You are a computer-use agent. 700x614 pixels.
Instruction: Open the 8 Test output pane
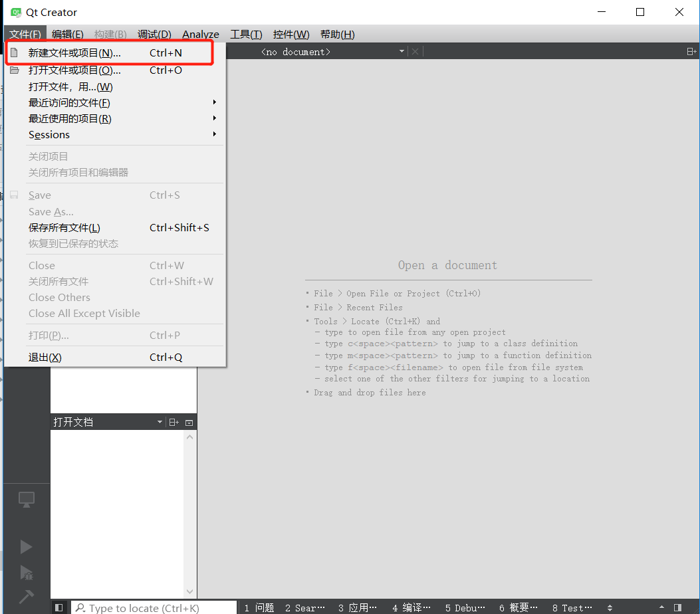572,608
